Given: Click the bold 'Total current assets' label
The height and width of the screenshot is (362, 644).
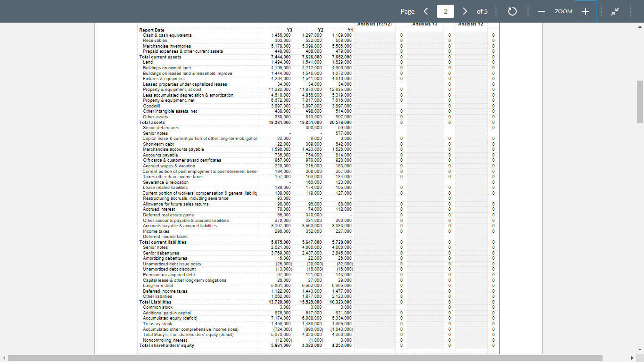Looking at the screenshot, I should (x=160, y=57).
